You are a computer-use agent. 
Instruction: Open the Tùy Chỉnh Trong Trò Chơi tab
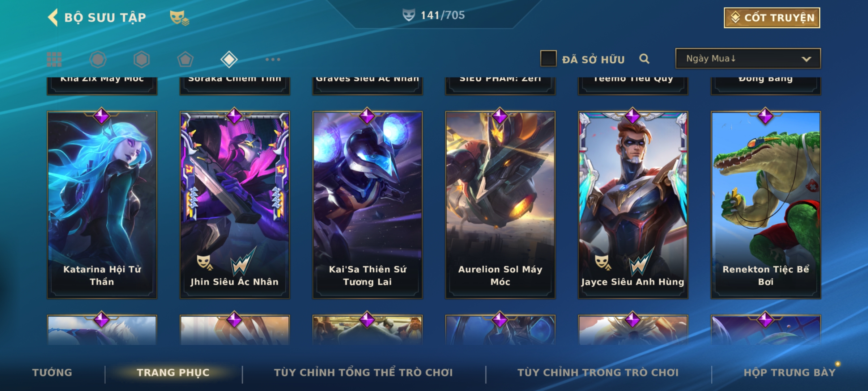coord(598,373)
